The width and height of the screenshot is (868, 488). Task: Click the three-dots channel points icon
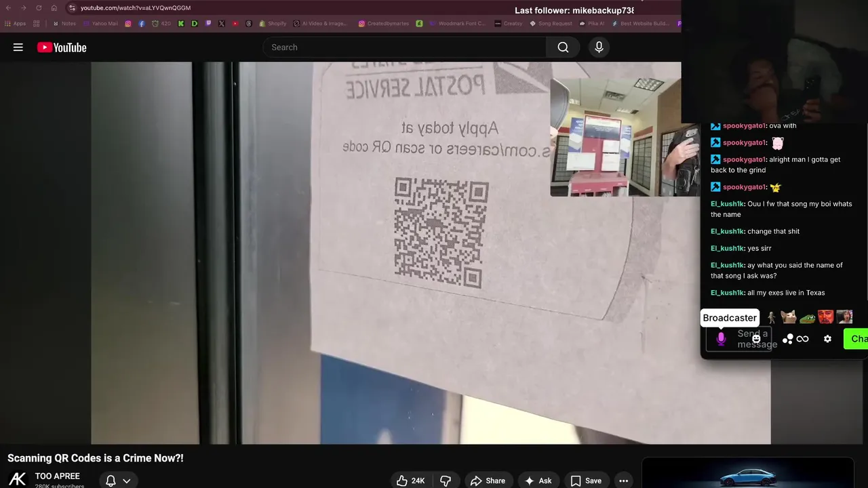pyautogui.click(x=787, y=339)
